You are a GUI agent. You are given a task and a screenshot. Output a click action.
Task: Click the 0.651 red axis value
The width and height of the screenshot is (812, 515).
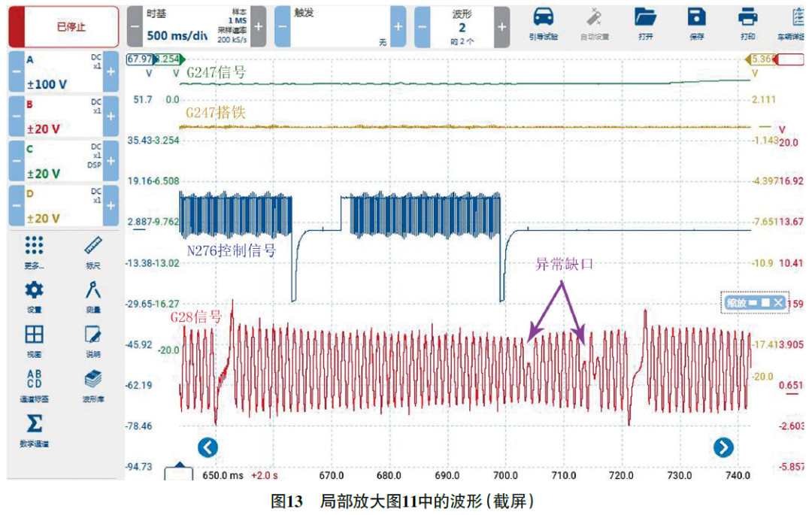pyautogui.click(x=791, y=385)
